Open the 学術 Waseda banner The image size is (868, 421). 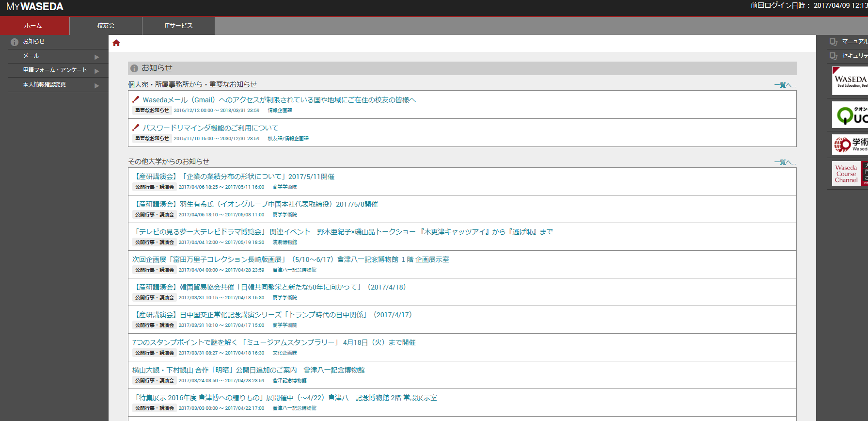[x=850, y=145]
